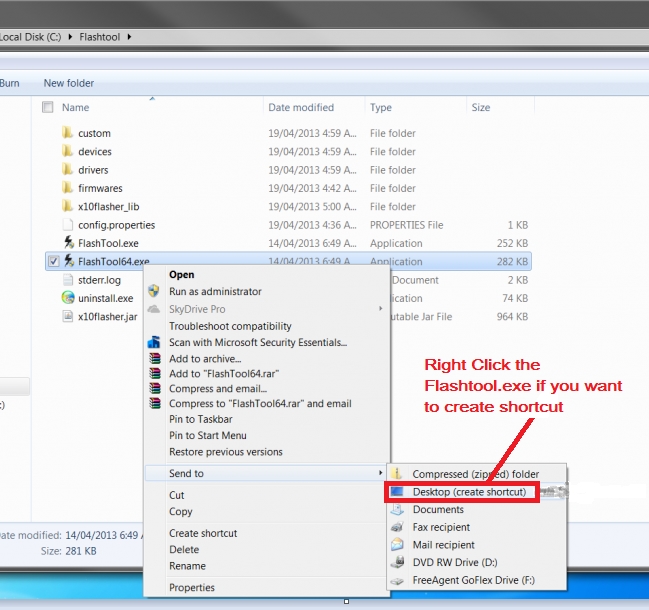Click the Microsoft Security Essentials icon
Screen dimensions: 649x610
tap(154, 342)
